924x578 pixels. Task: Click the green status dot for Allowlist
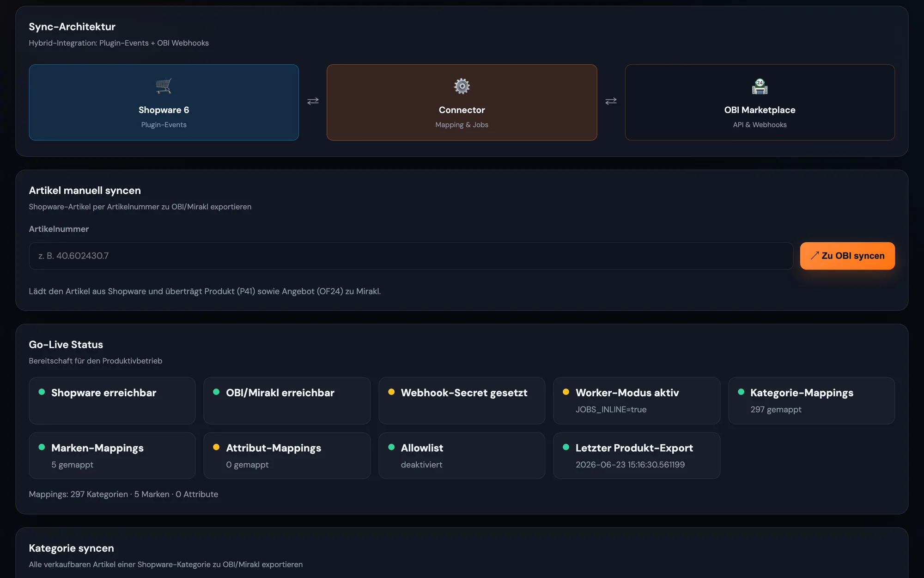point(391,447)
